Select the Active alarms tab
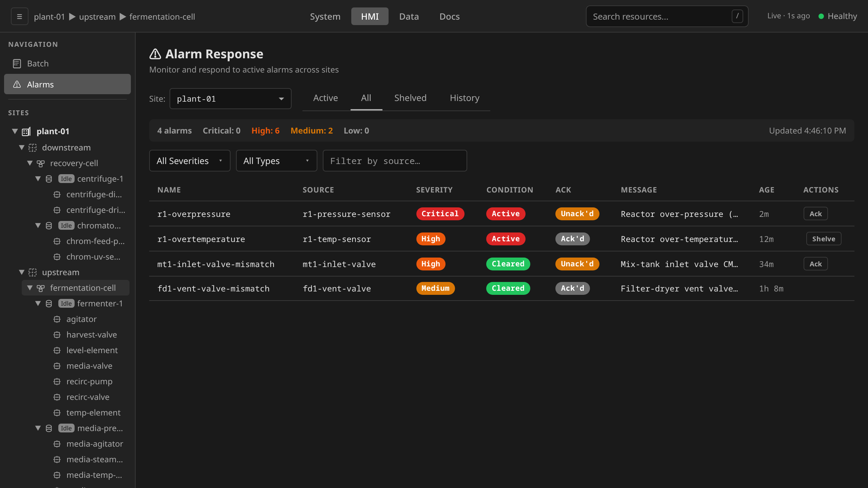The height and width of the screenshot is (488, 868). (x=325, y=98)
